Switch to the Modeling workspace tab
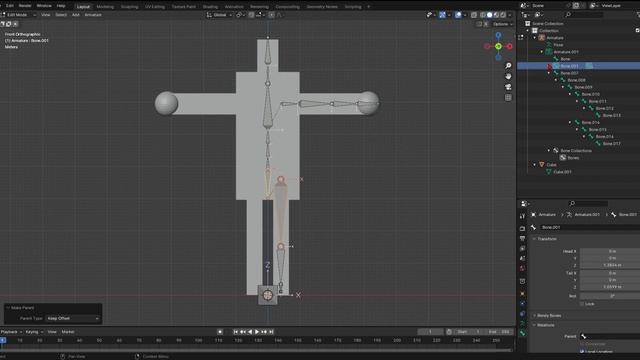The height and width of the screenshot is (360, 640). click(x=105, y=7)
